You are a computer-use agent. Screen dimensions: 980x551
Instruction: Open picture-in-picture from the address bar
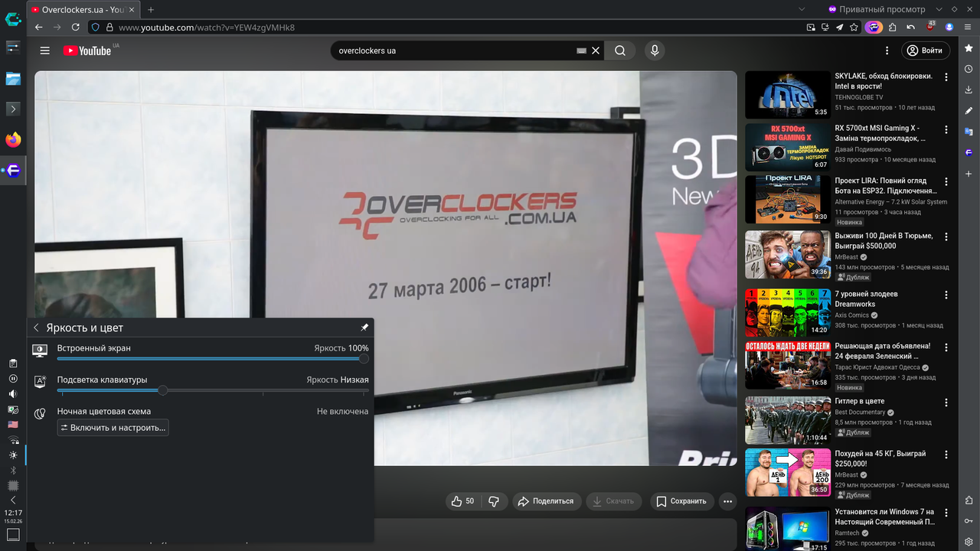pyautogui.click(x=811, y=28)
